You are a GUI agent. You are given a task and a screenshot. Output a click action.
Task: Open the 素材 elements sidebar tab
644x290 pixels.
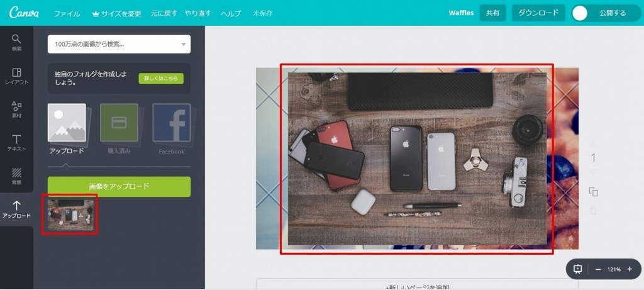[16, 109]
